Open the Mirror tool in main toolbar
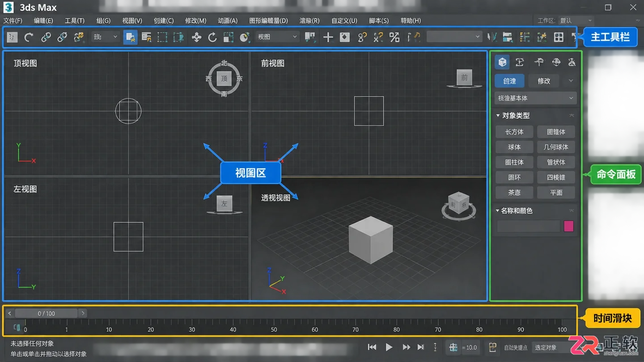 [492, 37]
